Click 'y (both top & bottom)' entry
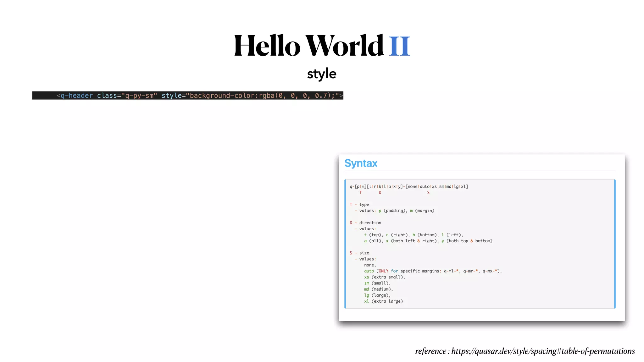Image resolution: width=644 pixels, height=362 pixels. tap(467, 241)
